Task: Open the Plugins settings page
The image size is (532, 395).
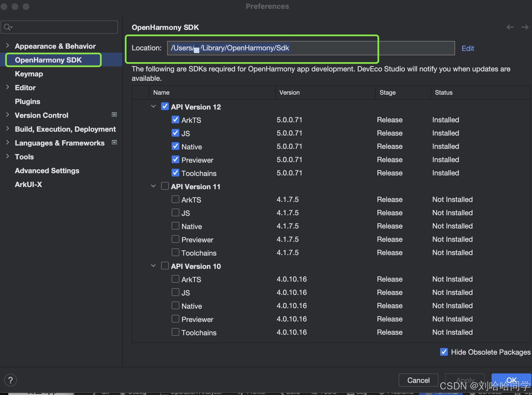Action: pos(27,102)
